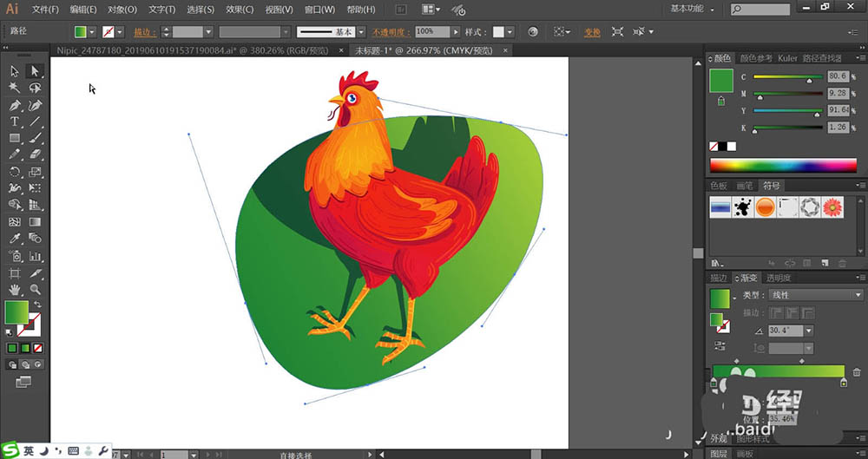Click the right gradient stop on gradient slider
Screen dimensions: 868x459
coord(843,383)
